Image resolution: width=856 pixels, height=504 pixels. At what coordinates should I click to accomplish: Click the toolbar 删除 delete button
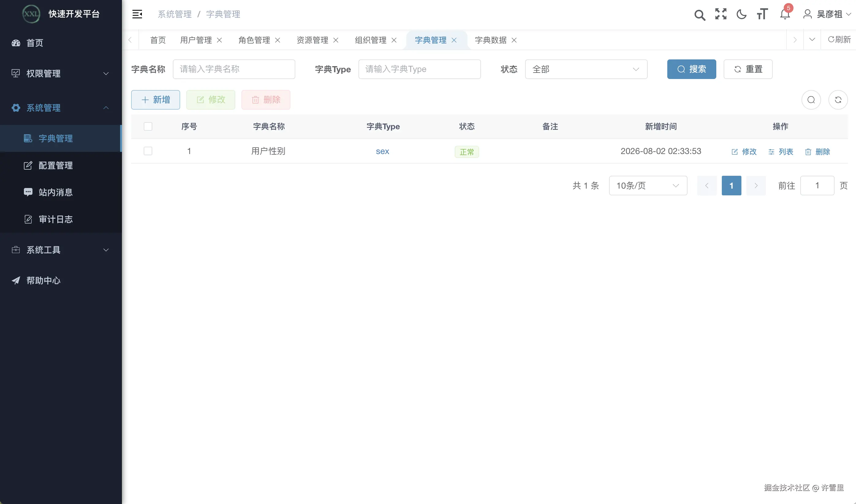[266, 100]
